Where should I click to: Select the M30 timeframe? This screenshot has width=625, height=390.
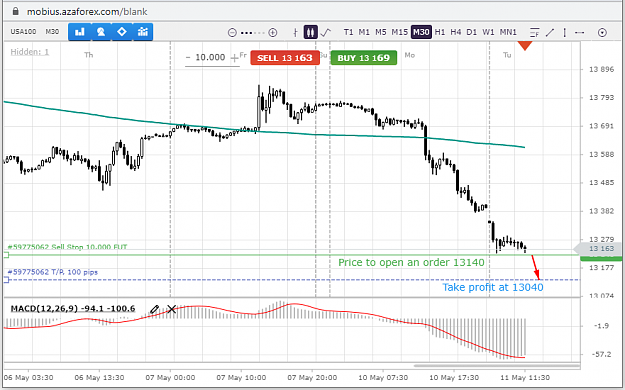pyautogui.click(x=421, y=32)
